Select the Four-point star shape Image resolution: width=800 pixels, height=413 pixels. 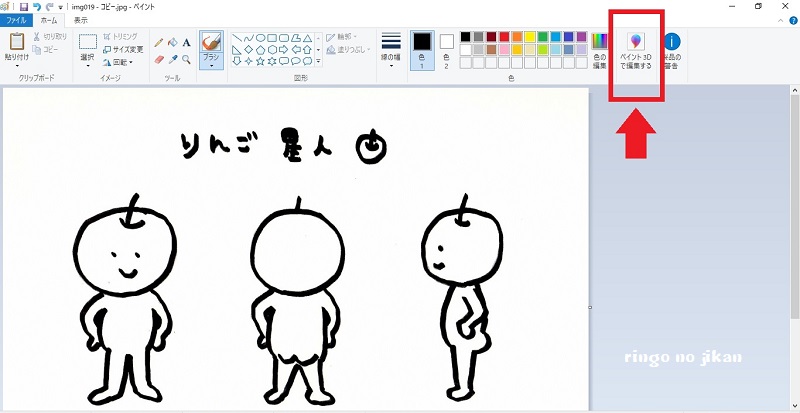click(248, 62)
